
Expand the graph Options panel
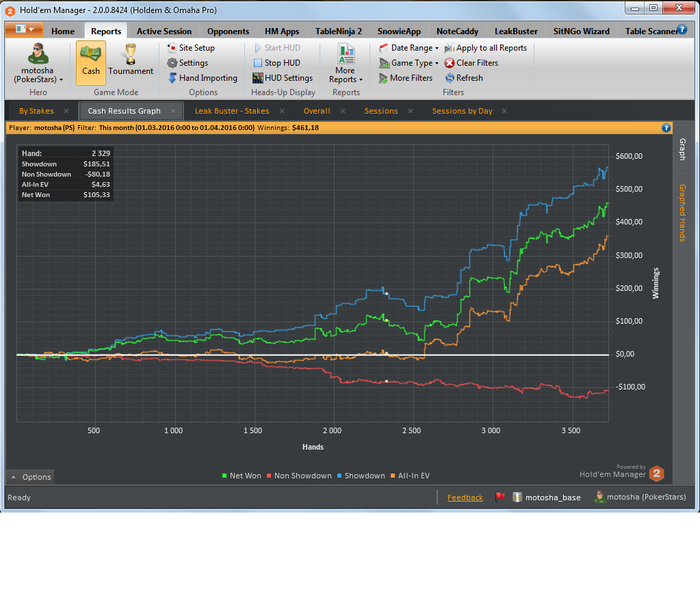[31, 477]
